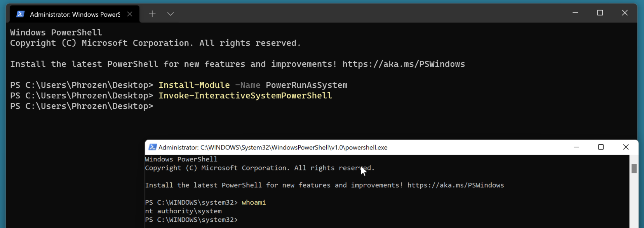Click the Windows PowerShell header in powershell.exe window
644x228 pixels.
point(181,160)
